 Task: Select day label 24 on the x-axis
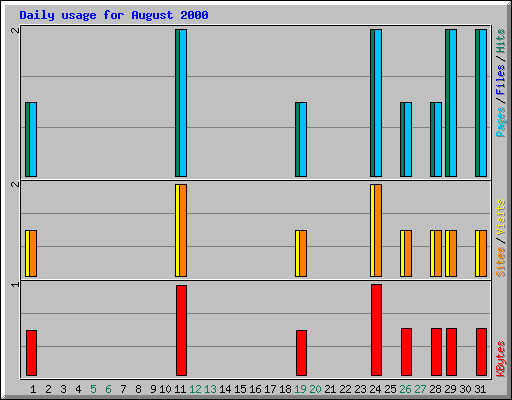point(375,389)
